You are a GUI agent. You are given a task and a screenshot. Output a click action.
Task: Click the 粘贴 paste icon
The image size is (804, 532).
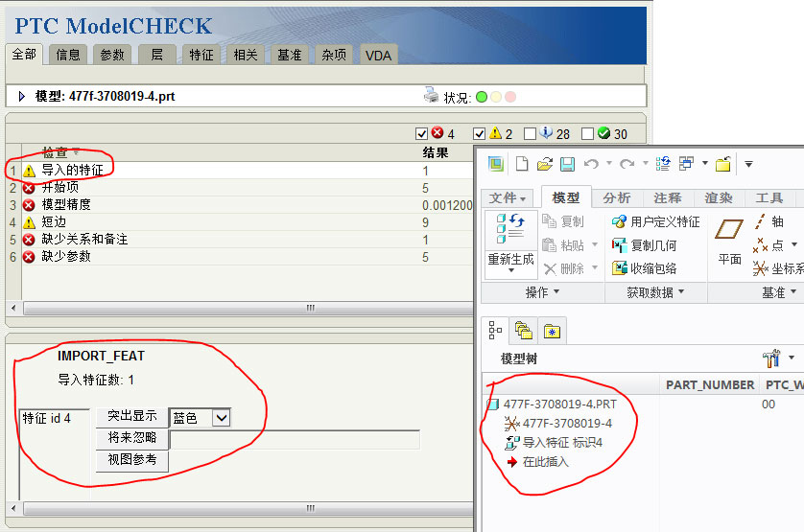coord(549,245)
